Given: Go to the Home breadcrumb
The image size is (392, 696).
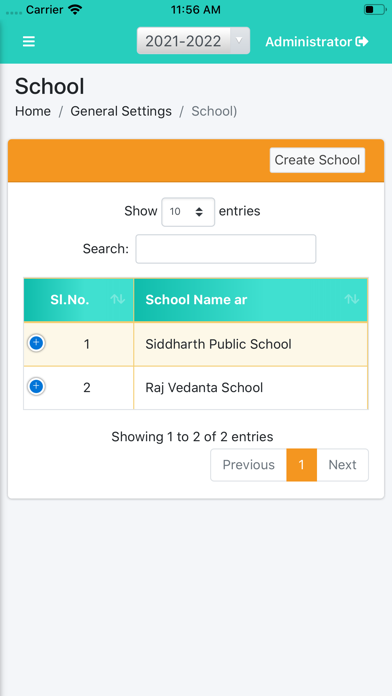Looking at the screenshot, I should click(33, 111).
